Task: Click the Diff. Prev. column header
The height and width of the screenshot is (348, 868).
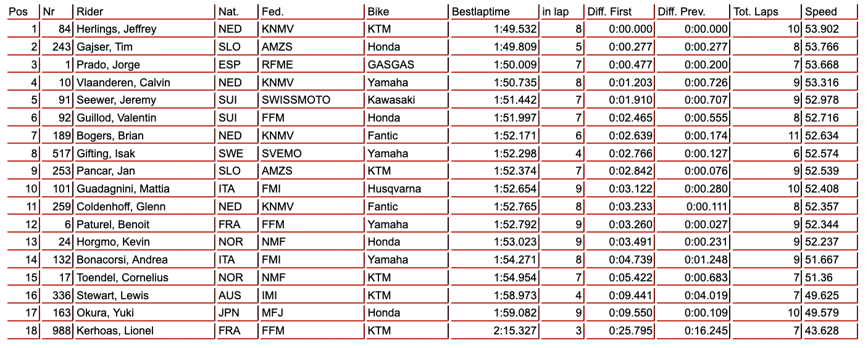Action: [x=682, y=12]
